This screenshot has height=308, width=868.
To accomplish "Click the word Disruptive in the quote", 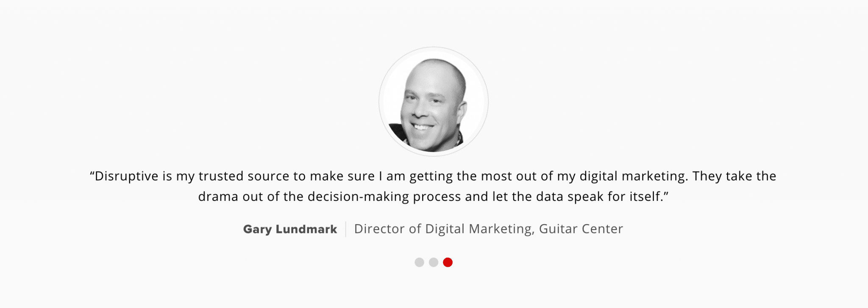I will click(126, 176).
